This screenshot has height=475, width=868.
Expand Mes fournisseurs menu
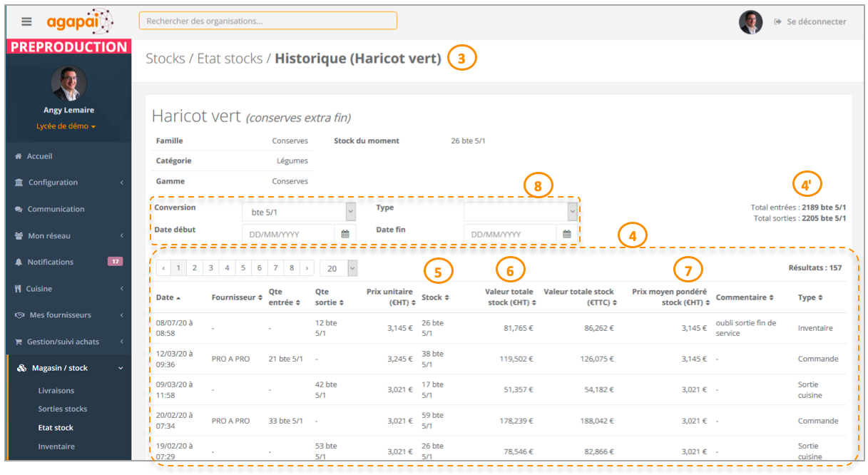click(x=68, y=315)
